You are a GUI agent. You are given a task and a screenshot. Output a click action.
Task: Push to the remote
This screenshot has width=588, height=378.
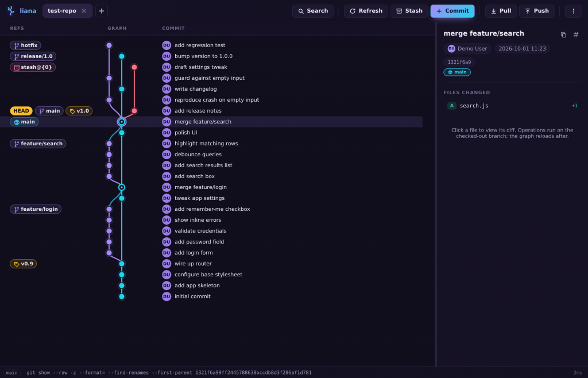(537, 11)
